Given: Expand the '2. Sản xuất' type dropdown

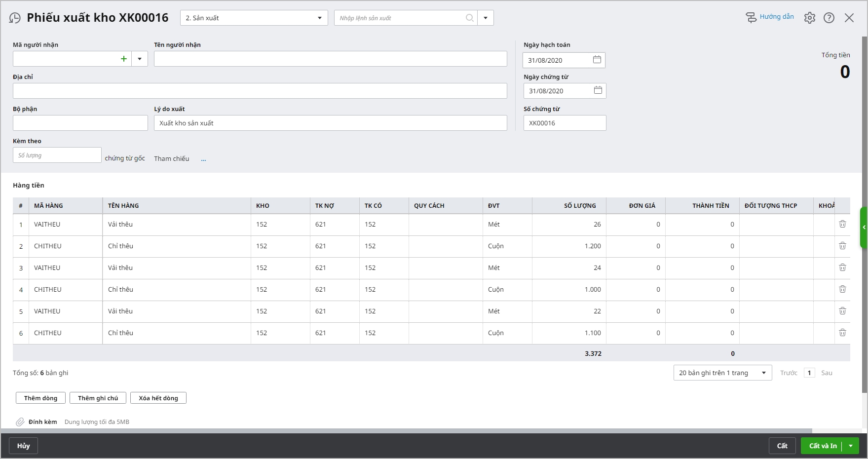Looking at the screenshot, I should coord(319,18).
